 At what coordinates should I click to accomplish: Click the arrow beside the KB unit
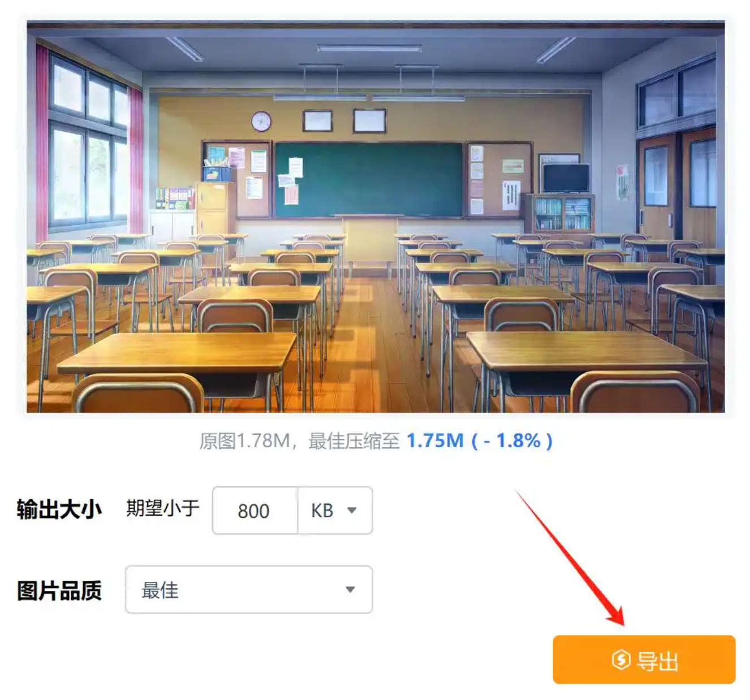(352, 511)
